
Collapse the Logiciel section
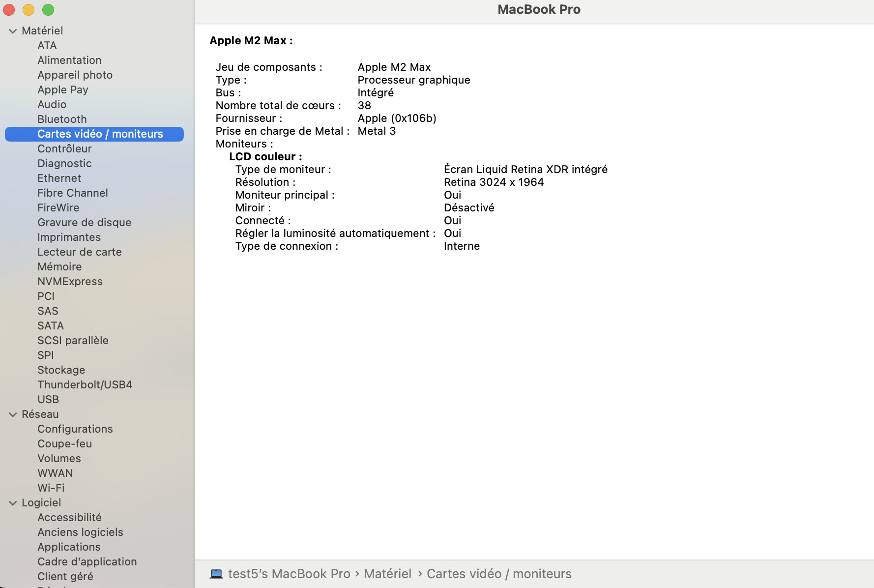point(12,502)
